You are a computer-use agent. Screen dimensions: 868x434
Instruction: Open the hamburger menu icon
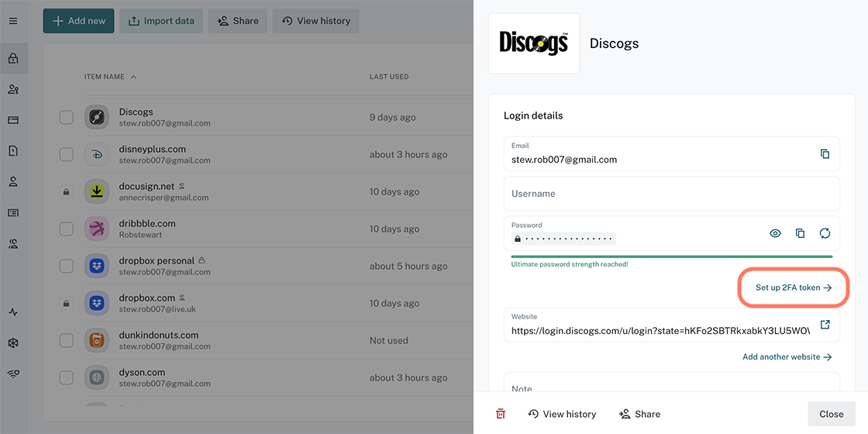click(x=13, y=21)
